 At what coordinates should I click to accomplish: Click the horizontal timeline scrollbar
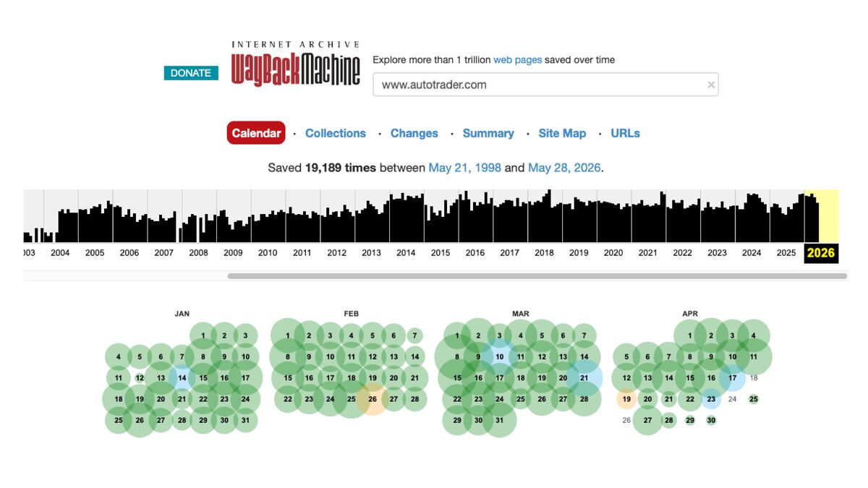click(537, 276)
